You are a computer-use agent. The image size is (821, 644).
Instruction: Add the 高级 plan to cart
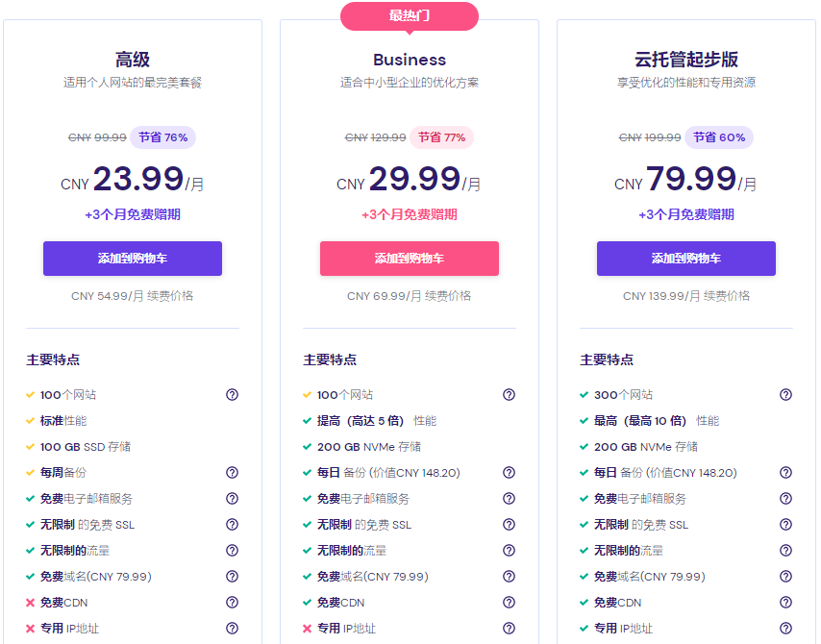[133, 259]
